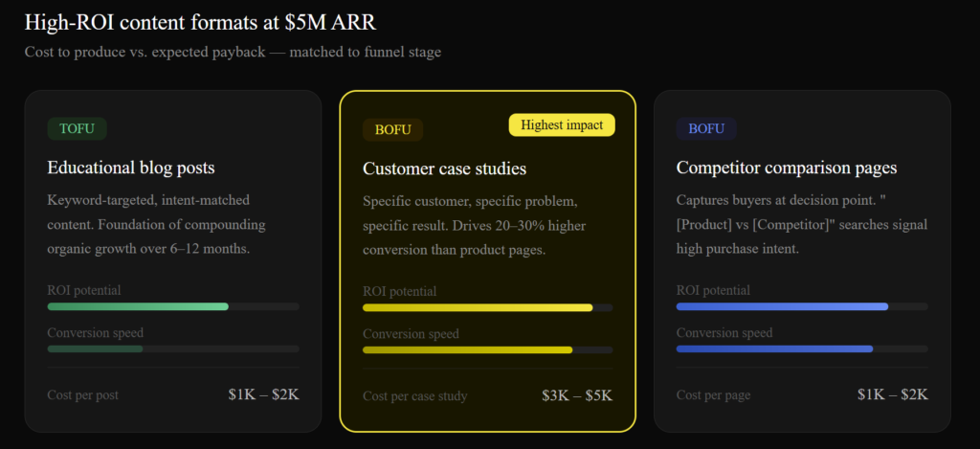Image resolution: width=980 pixels, height=449 pixels.
Task: Click ROI potential label in case studies card
Action: [399, 291]
